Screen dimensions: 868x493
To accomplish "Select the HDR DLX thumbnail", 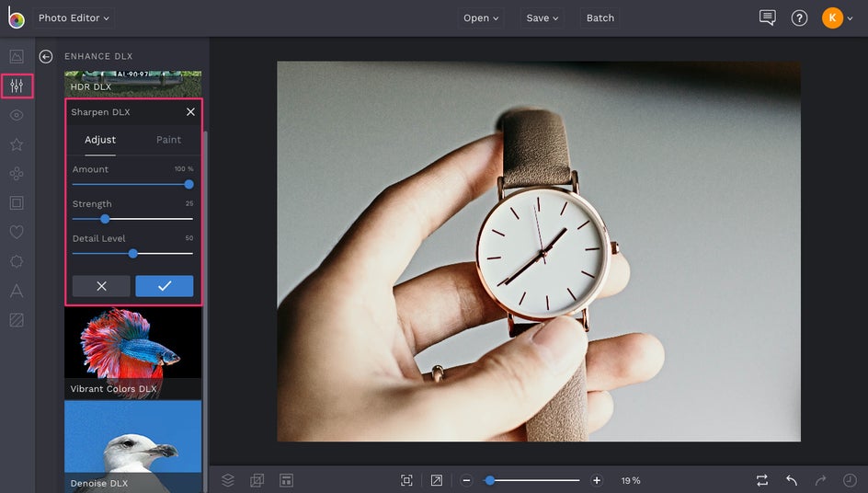I will (132, 85).
